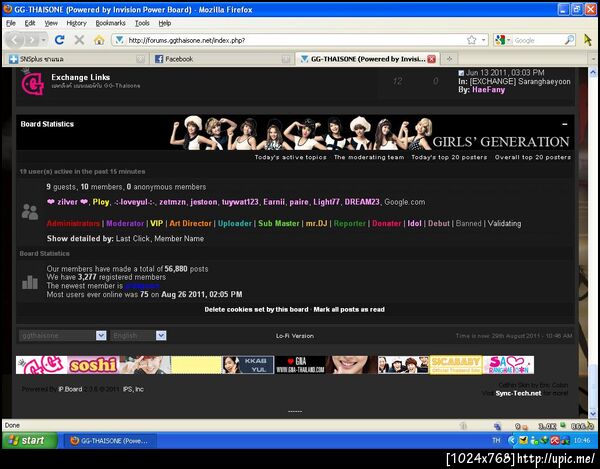Open the Edit menu

click(x=30, y=23)
